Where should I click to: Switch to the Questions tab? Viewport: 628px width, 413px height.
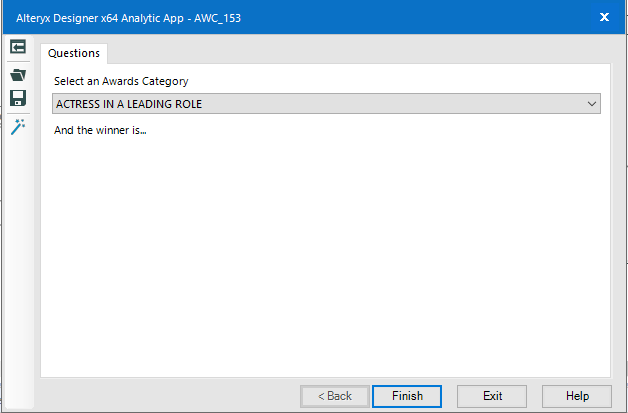coord(74,53)
